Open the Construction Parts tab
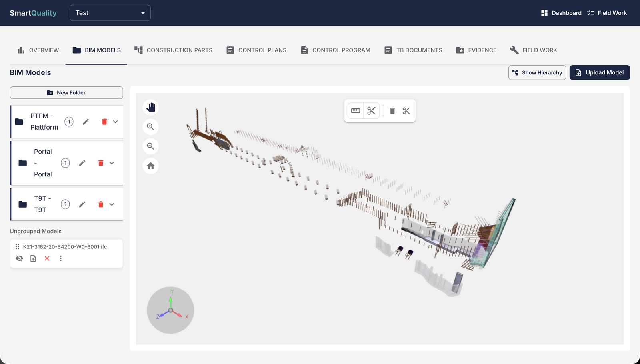The height and width of the screenshot is (364, 640). 173,50
